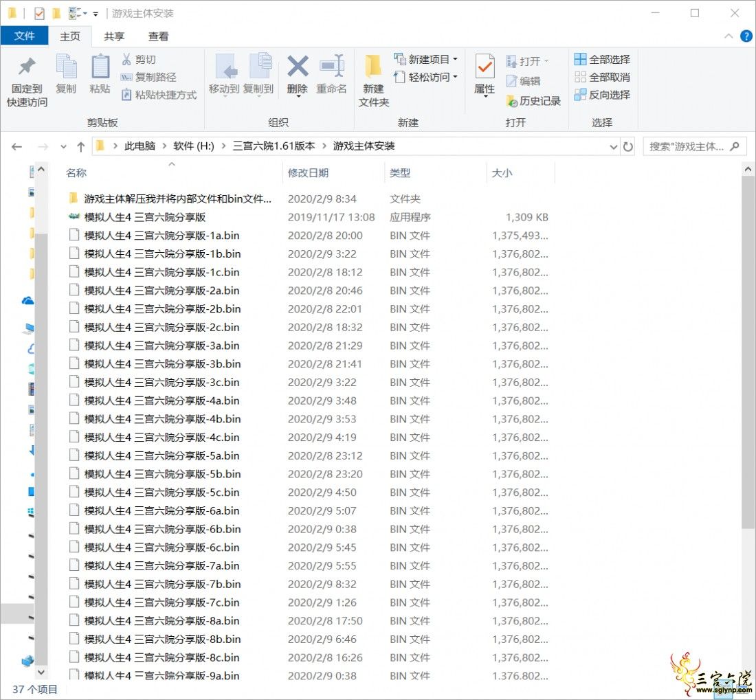Switch to the View (查看) tab

click(x=159, y=36)
